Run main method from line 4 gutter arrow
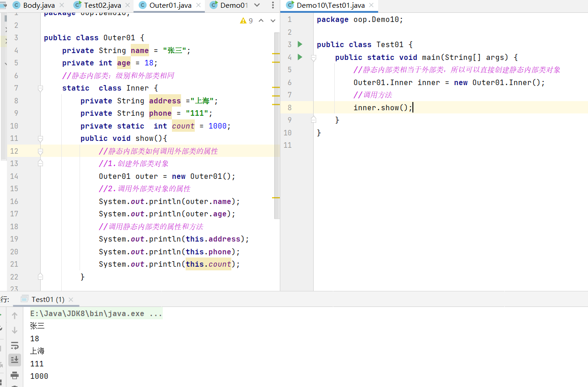 (300, 57)
